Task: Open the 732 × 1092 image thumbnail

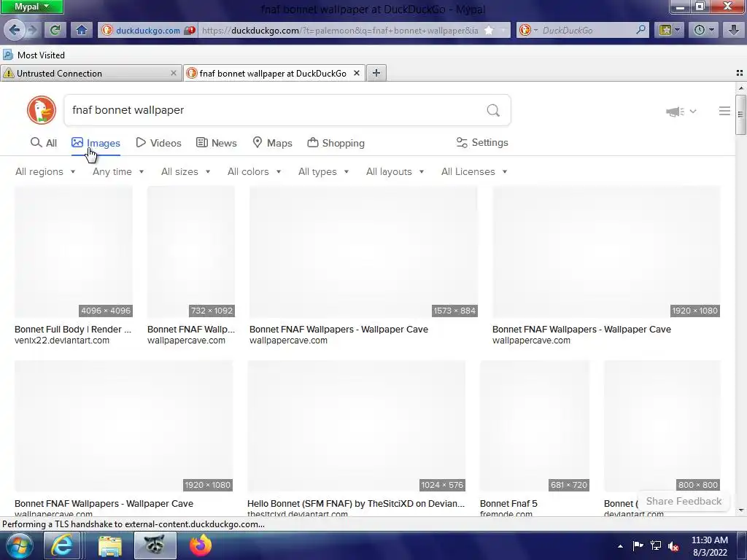Action: coord(191,252)
